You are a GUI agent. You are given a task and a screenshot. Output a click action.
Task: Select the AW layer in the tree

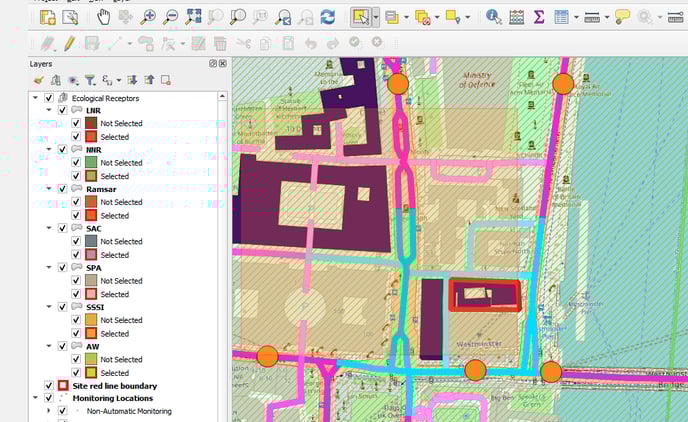(92, 346)
